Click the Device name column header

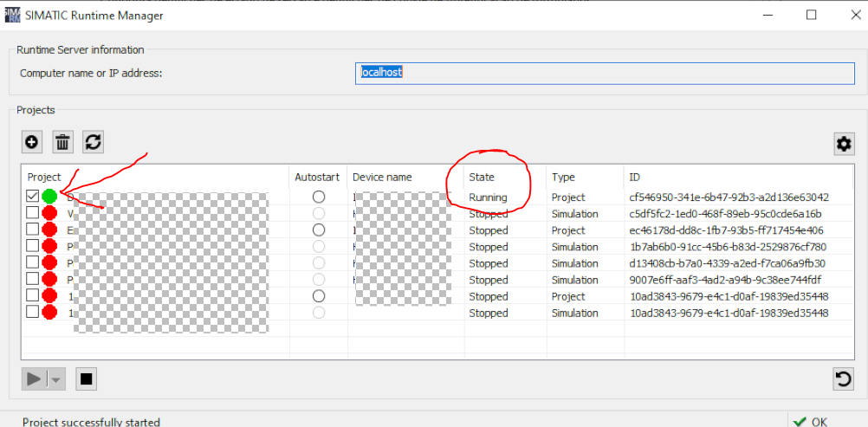pyautogui.click(x=382, y=177)
